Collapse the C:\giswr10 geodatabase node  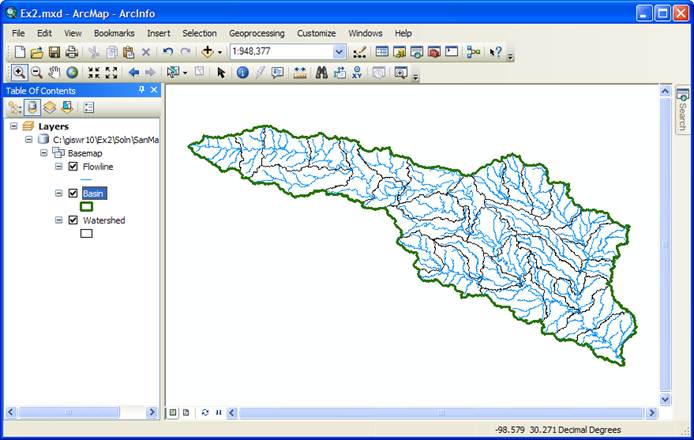point(29,139)
